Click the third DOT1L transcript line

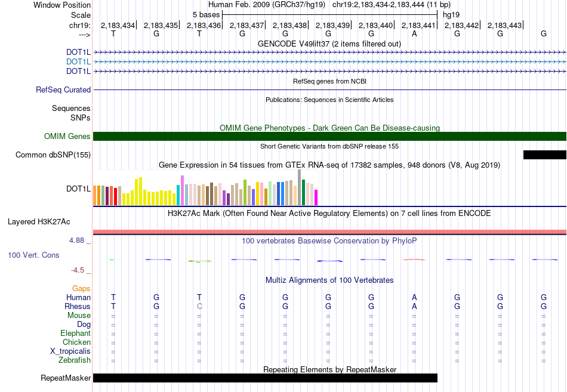[330, 71]
